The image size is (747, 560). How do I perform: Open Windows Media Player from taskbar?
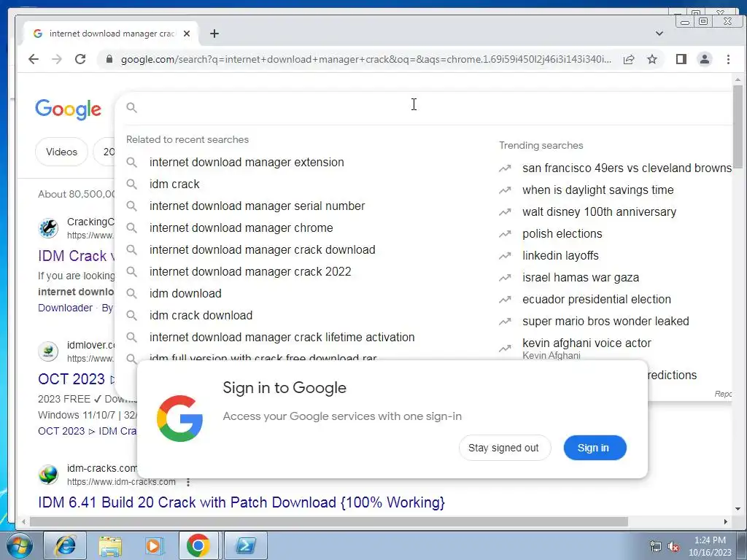coord(155,545)
